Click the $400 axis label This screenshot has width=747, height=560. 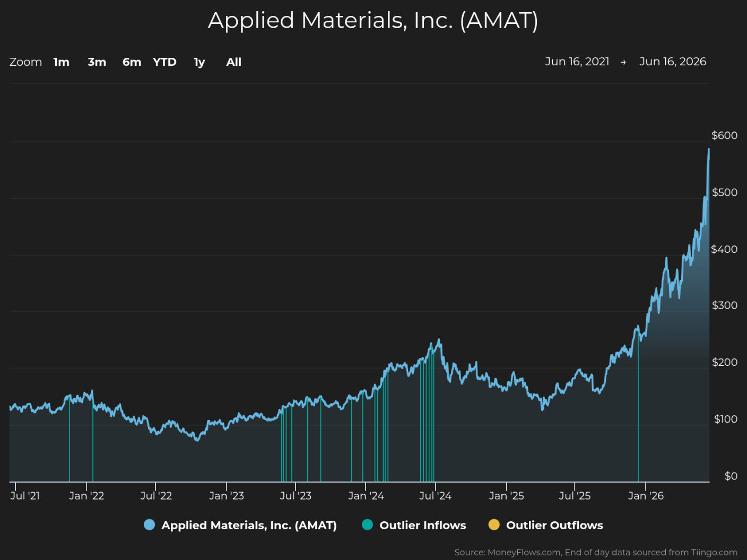724,249
